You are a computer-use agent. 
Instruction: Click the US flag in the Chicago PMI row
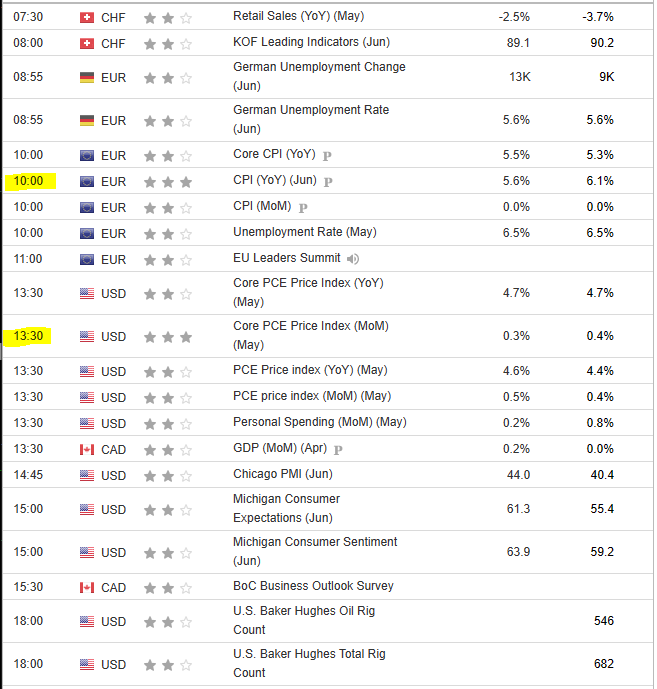[87, 475]
